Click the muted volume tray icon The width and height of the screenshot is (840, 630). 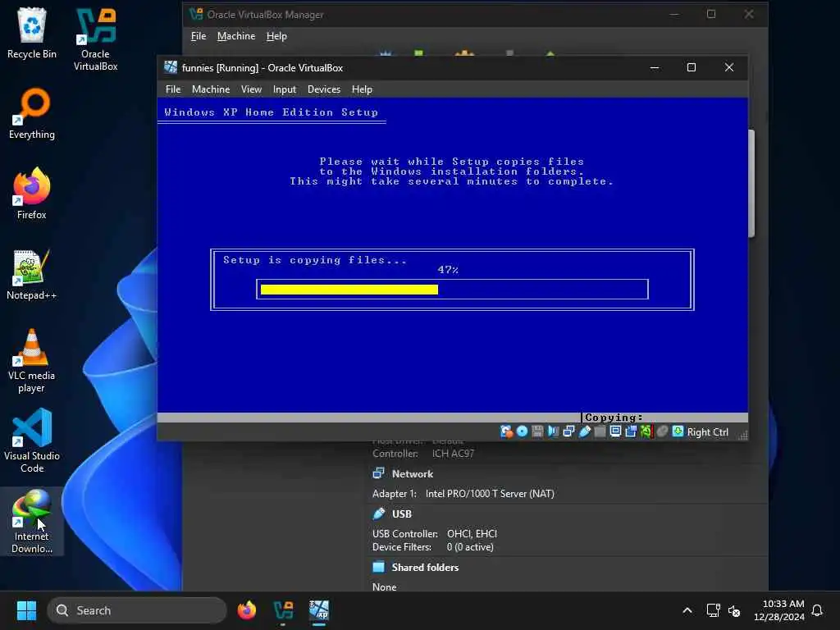click(734, 610)
